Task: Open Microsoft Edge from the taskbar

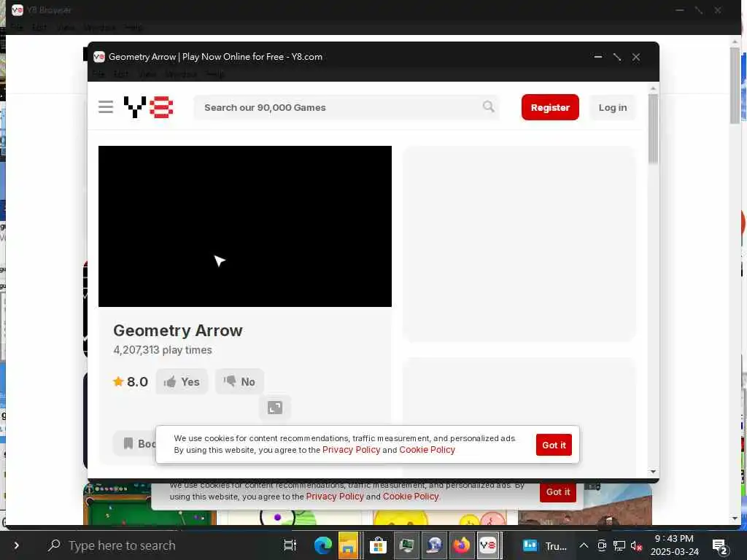Action: point(322,545)
